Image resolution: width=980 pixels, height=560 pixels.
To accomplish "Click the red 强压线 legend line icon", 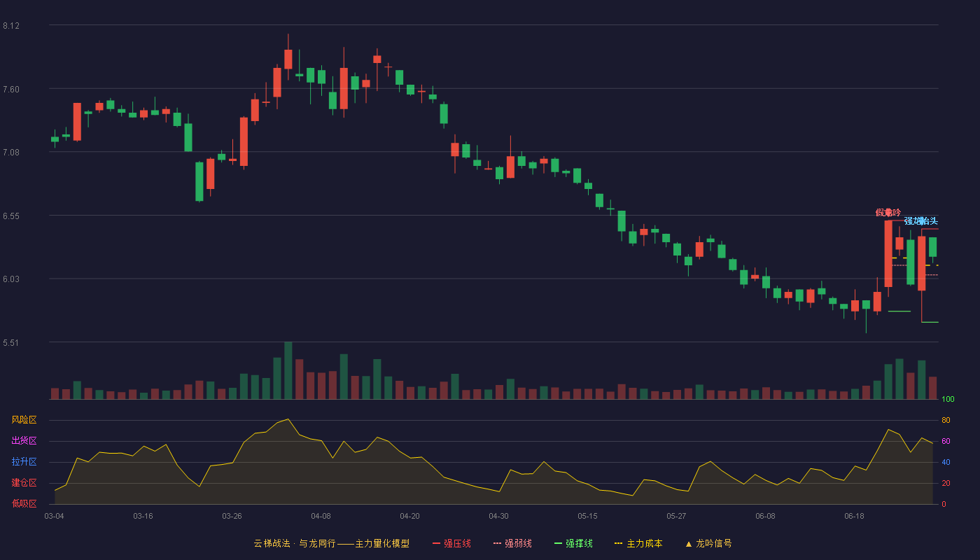I will pos(436,543).
